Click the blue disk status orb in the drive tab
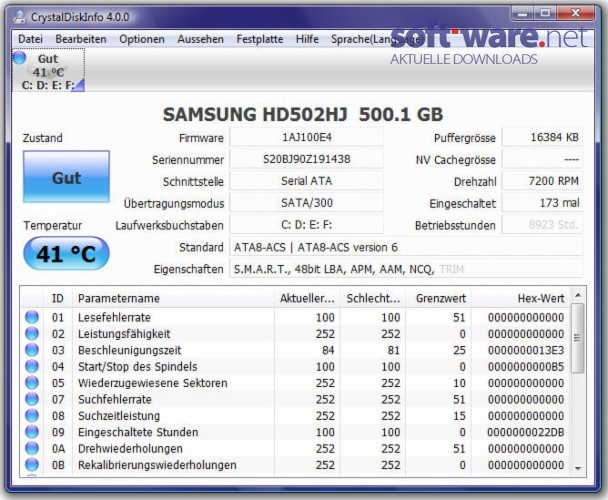 coord(19,58)
